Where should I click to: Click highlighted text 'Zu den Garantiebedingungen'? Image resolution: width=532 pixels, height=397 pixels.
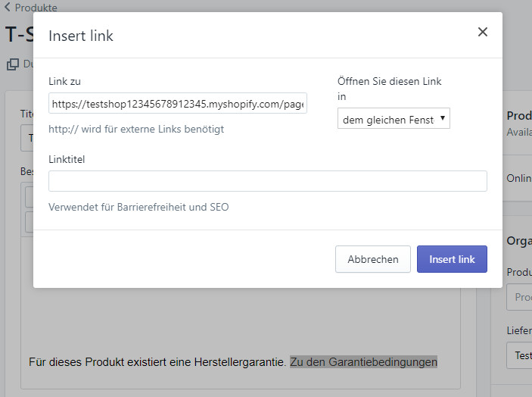coord(363,362)
